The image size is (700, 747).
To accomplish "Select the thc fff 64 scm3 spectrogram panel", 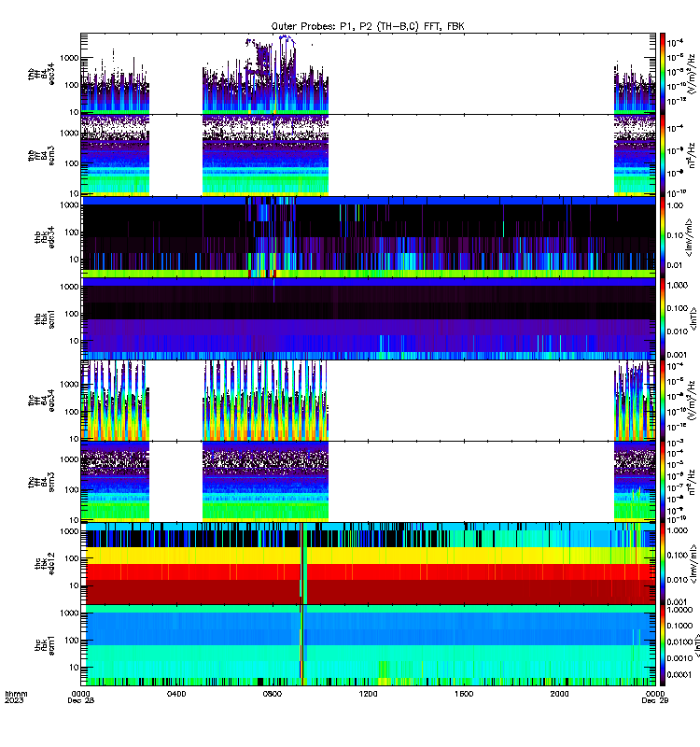I will click(x=368, y=482).
